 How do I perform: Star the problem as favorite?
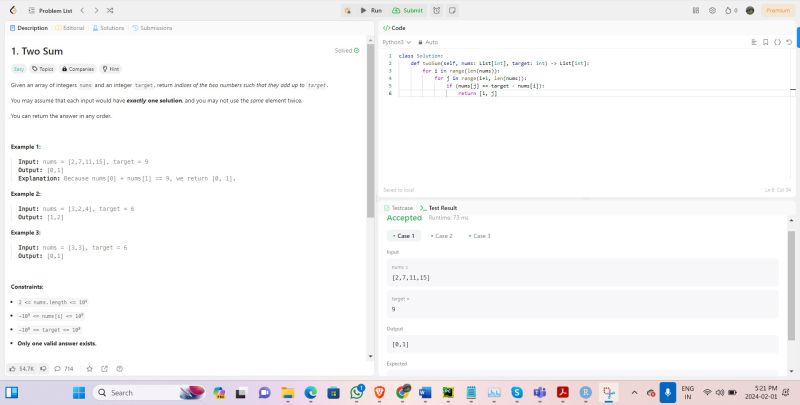pos(89,368)
